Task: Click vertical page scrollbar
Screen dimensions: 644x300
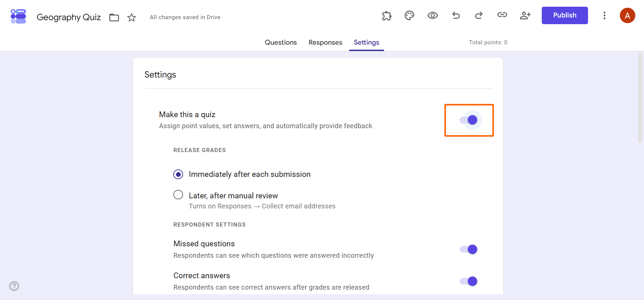Action: (640, 98)
